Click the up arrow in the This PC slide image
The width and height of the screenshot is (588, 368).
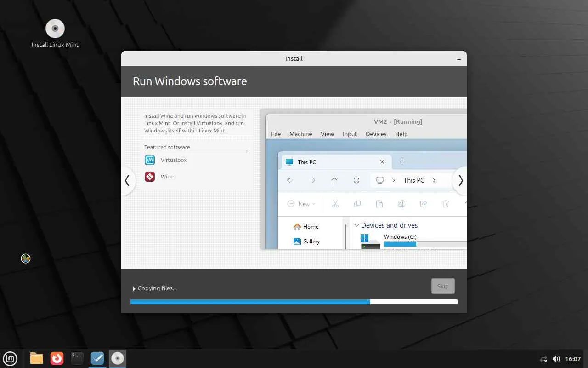coord(334,180)
